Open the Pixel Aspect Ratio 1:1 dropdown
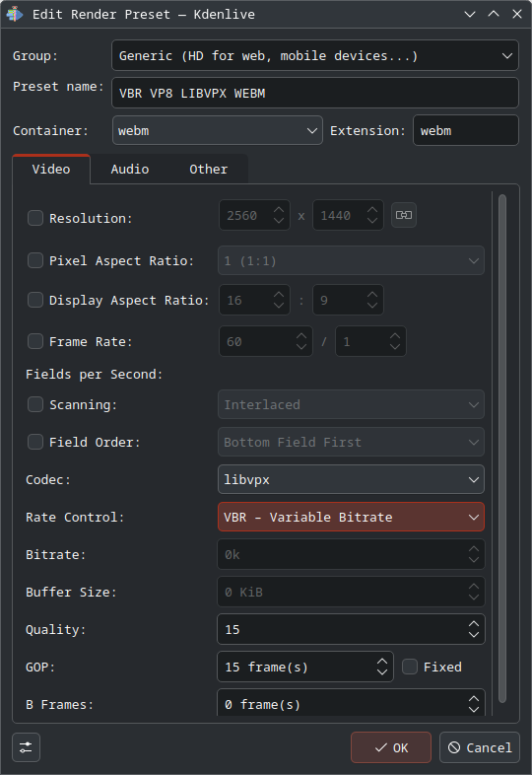 click(x=351, y=260)
